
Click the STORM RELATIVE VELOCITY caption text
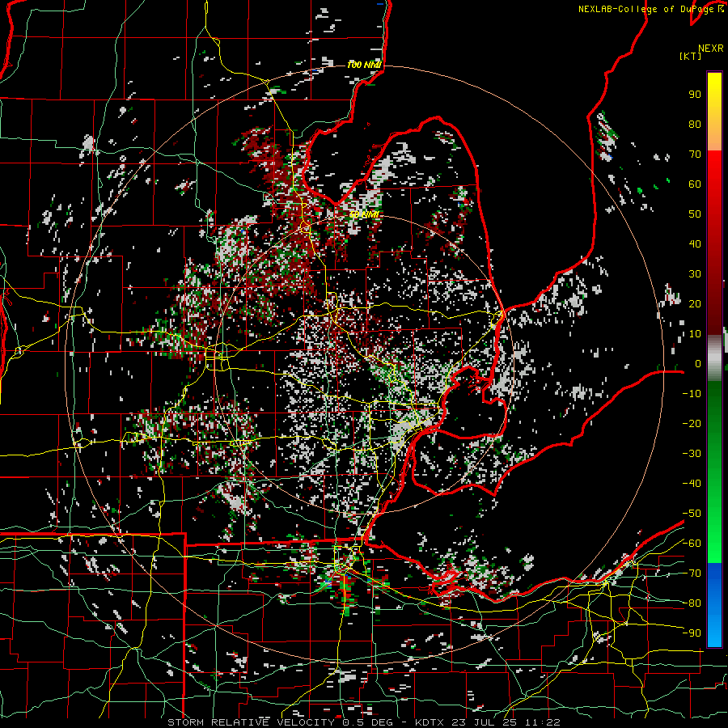coord(251,722)
